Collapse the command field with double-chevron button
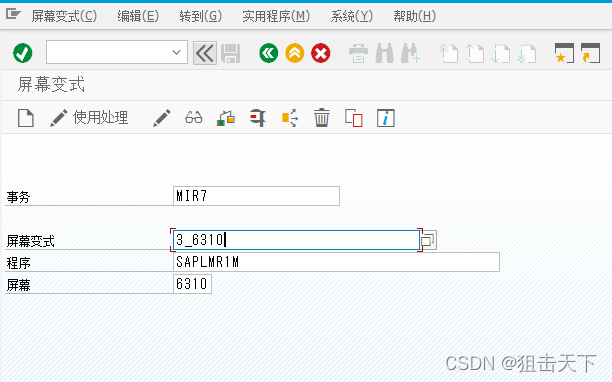 tap(205, 53)
